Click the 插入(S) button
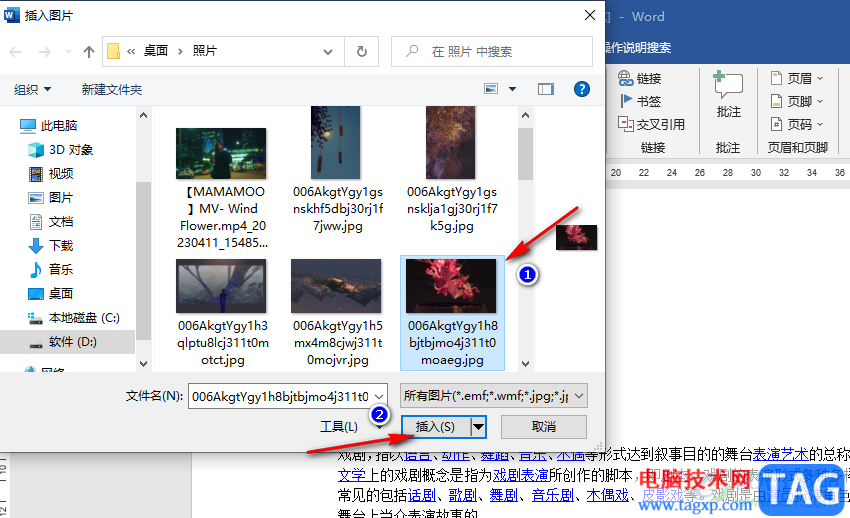Viewport: 850px width, 518px height. point(435,427)
